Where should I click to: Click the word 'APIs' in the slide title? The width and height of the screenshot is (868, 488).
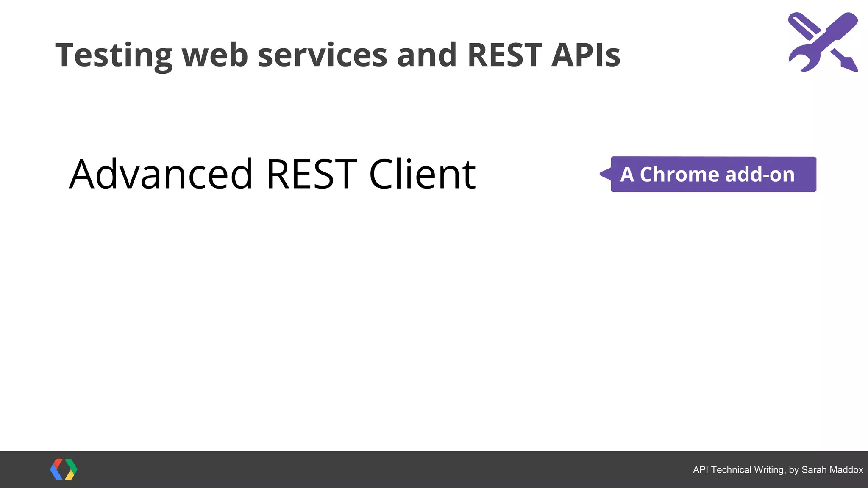click(x=585, y=55)
